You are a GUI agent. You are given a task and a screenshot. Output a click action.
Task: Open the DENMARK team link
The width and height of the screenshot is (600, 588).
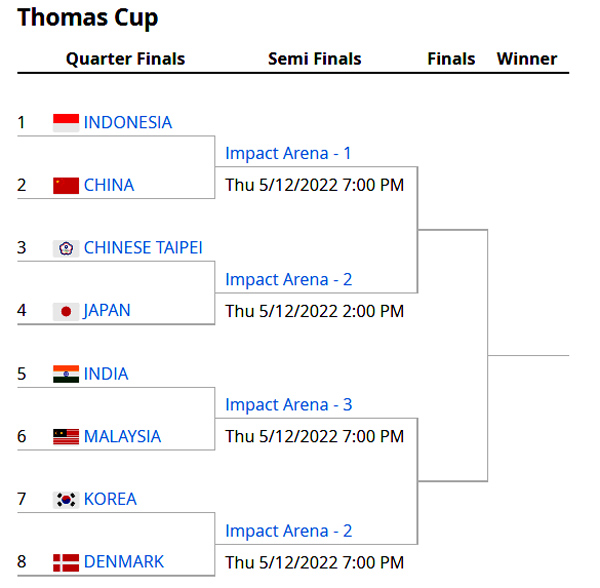124,562
